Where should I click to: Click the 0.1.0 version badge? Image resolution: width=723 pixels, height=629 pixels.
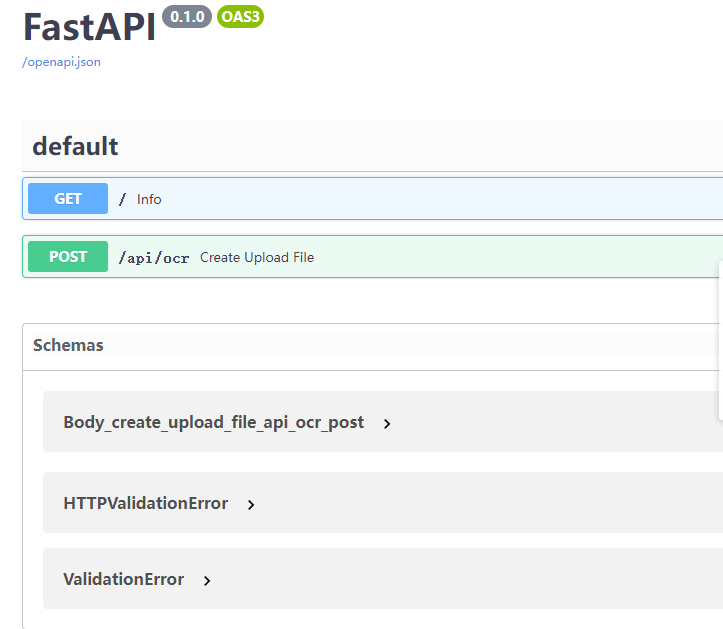click(187, 17)
